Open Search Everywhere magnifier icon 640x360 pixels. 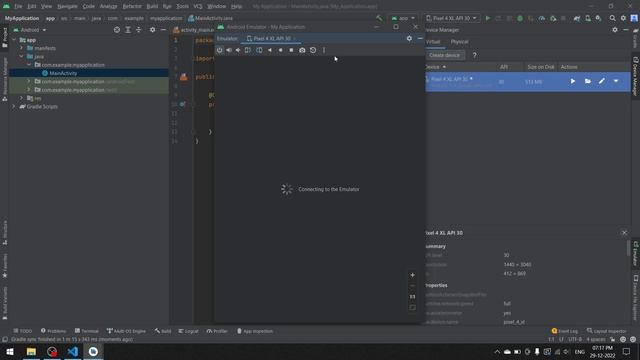[613, 18]
